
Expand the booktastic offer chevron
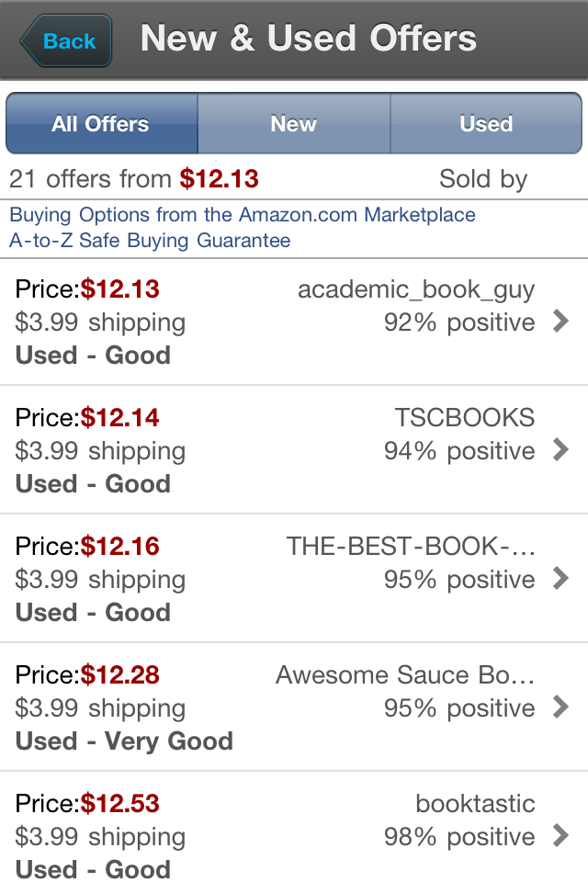pyautogui.click(x=561, y=835)
